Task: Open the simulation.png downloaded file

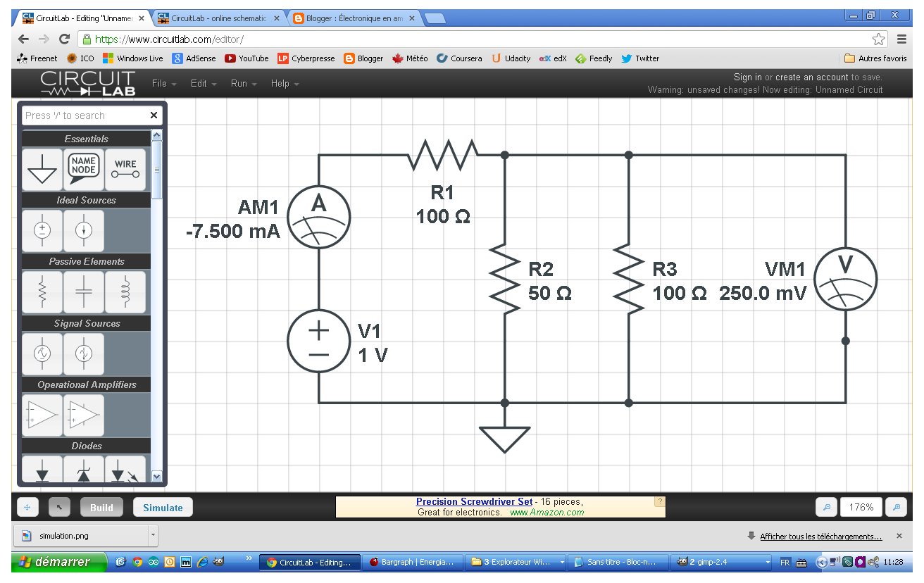Action: click(80, 536)
